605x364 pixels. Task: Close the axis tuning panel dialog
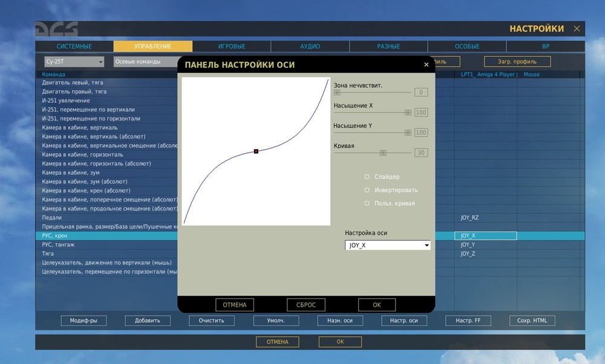pos(426,65)
